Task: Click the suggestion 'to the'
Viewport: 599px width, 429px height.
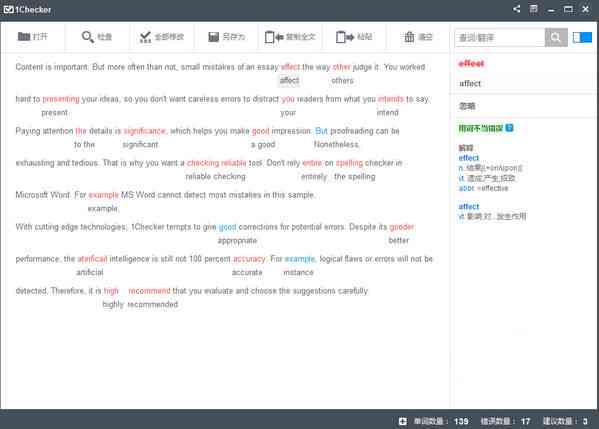Action: tap(84, 145)
